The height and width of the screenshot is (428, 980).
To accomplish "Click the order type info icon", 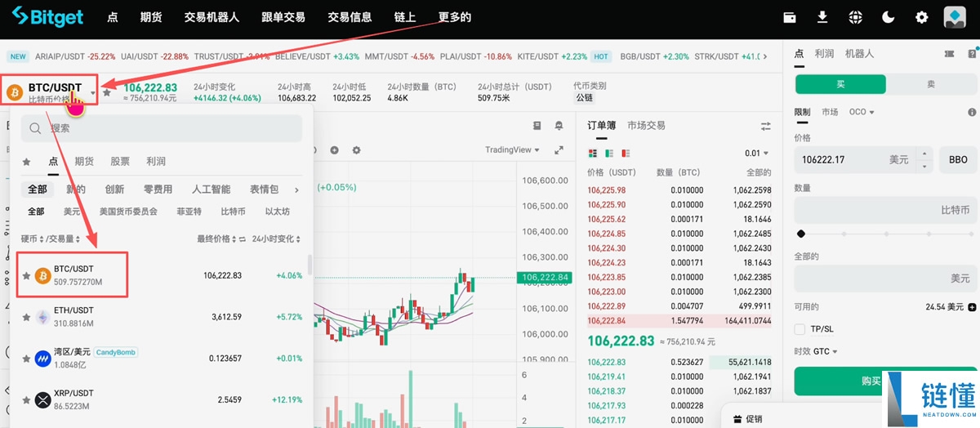I will pos(972,112).
